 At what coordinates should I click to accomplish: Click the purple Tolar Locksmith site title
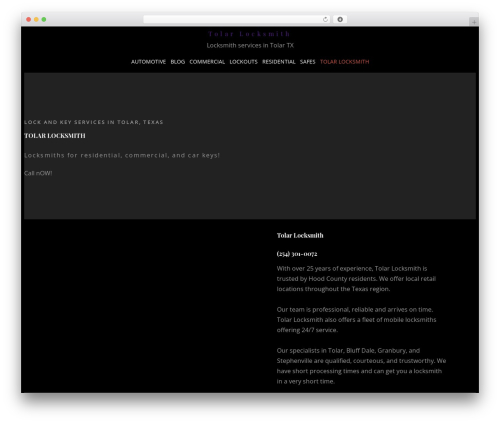click(x=249, y=34)
